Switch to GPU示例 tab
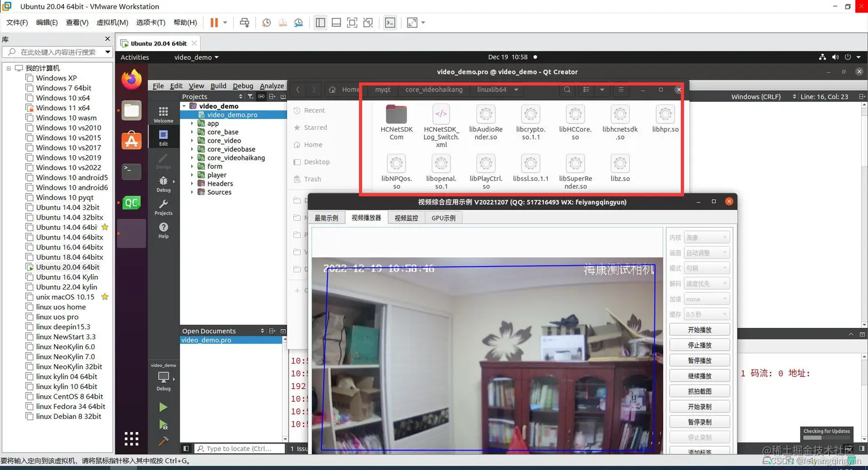Image resolution: width=868 pixels, height=470 pixels. 443,218
